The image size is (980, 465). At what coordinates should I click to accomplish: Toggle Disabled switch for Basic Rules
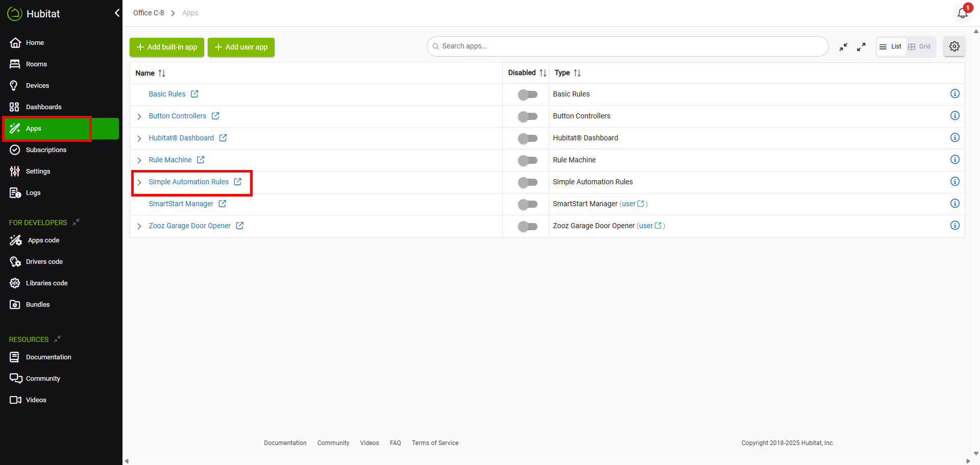coord(528,94)
